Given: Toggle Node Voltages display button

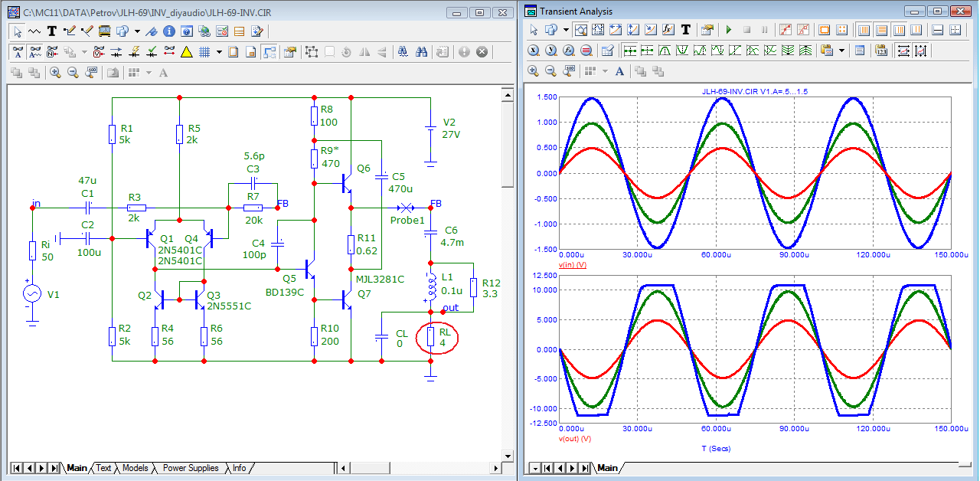Looking at the screenshot, I should pyautogui.click(x=99, y=52).
